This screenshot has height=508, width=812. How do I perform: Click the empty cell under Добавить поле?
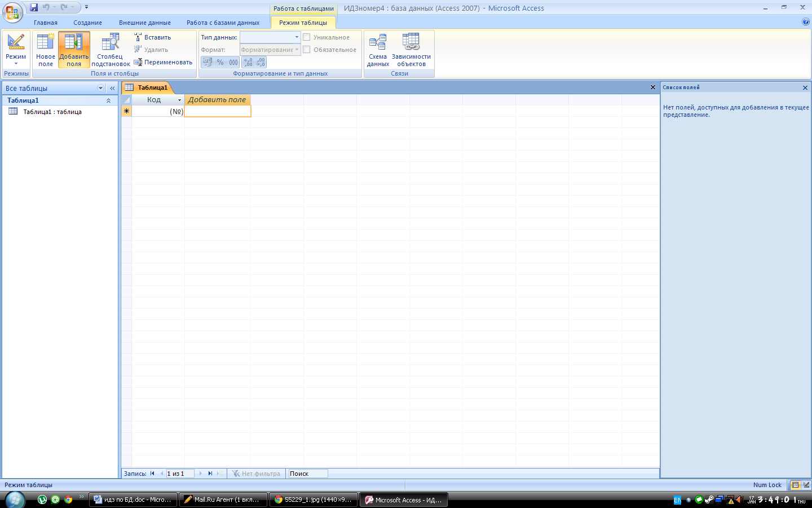point(218,111)
